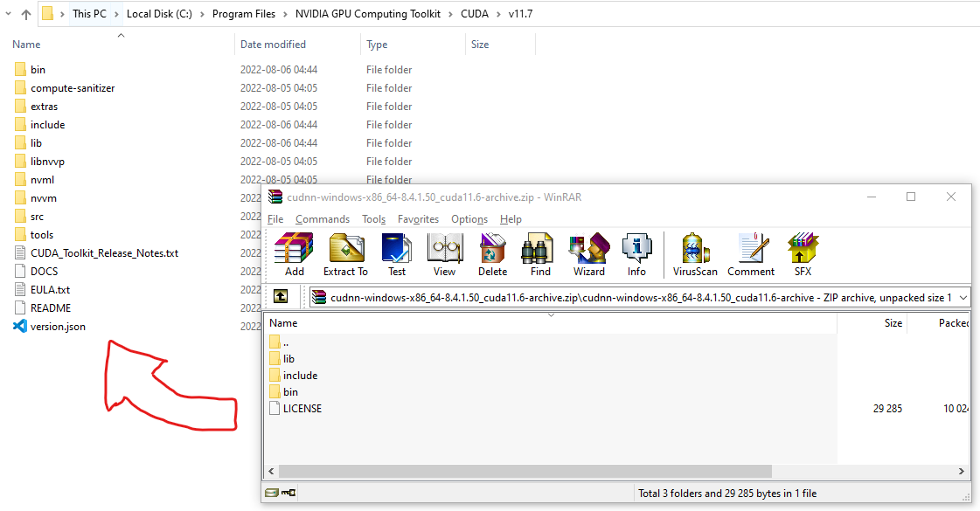
Task: Open the Wizard tool in WinRAR
Action: [588, 254]
